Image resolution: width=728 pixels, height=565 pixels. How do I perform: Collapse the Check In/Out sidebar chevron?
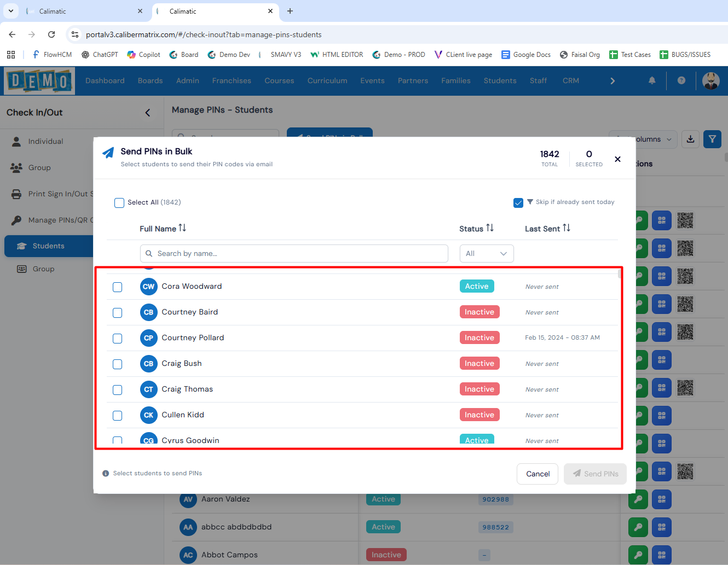148,113
